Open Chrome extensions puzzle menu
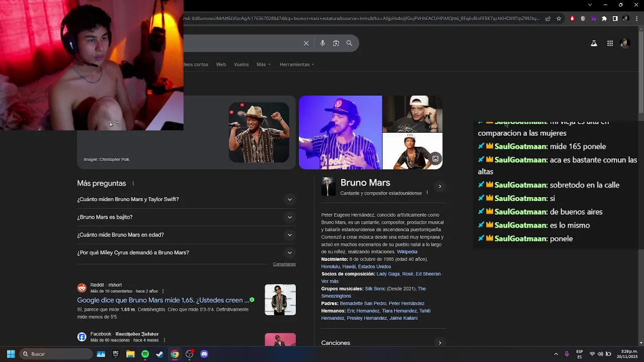 604,19
